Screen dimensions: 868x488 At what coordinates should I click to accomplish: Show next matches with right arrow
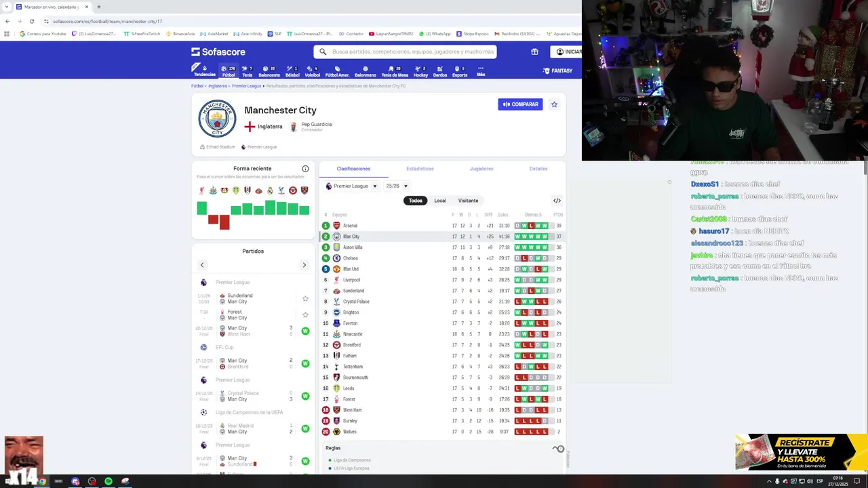[x=304, y=265]
